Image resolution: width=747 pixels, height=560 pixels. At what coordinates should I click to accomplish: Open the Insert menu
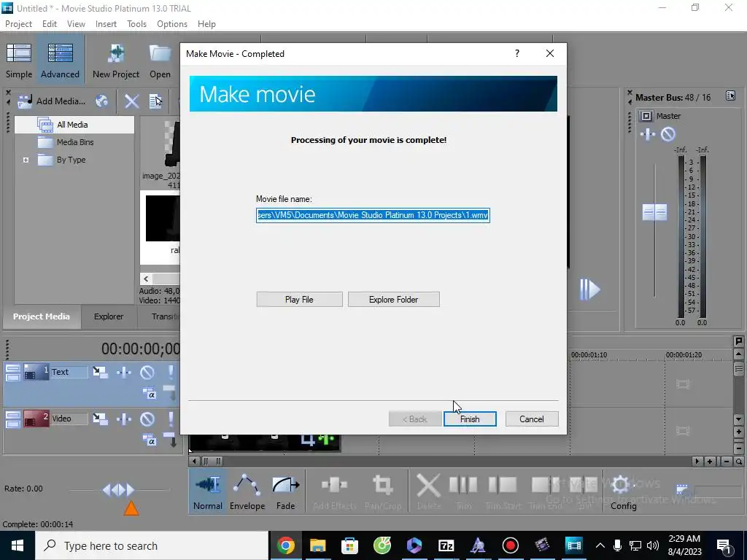pos(106,24)
